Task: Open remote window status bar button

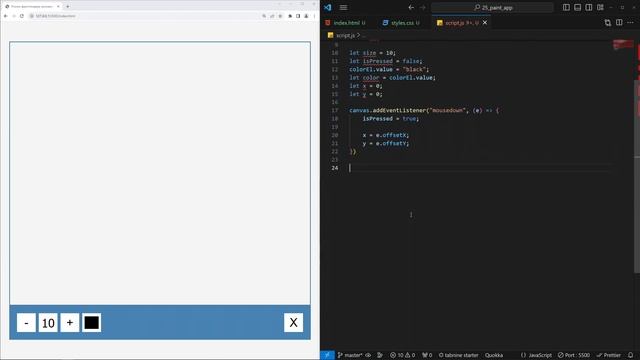Action: [x=327, y=355]
